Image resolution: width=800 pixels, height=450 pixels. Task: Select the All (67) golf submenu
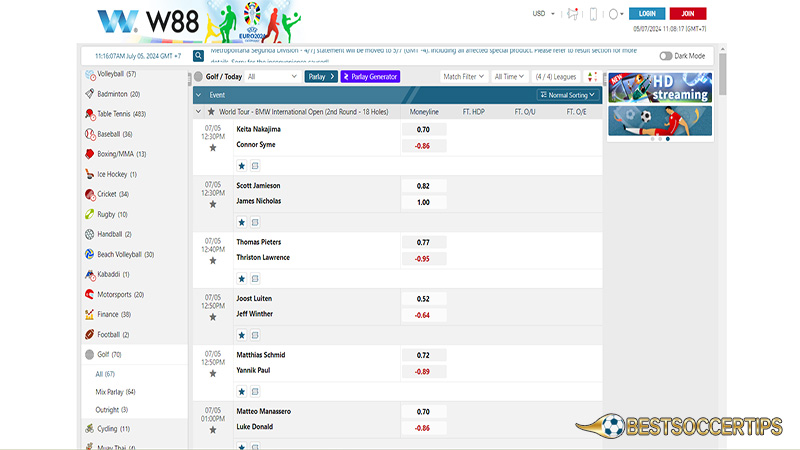click(105, 374)
